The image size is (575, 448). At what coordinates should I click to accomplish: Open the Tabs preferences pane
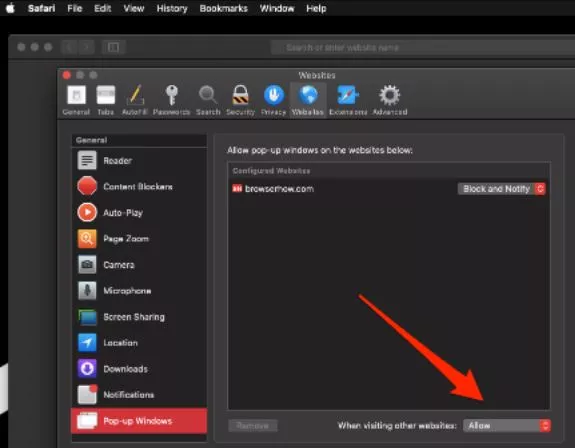click(x=106, y=100)
